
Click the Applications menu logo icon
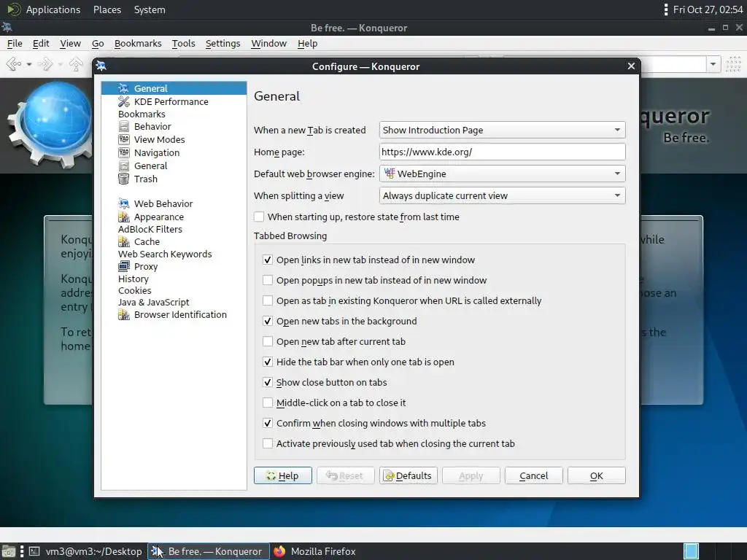tap(15, 9)
